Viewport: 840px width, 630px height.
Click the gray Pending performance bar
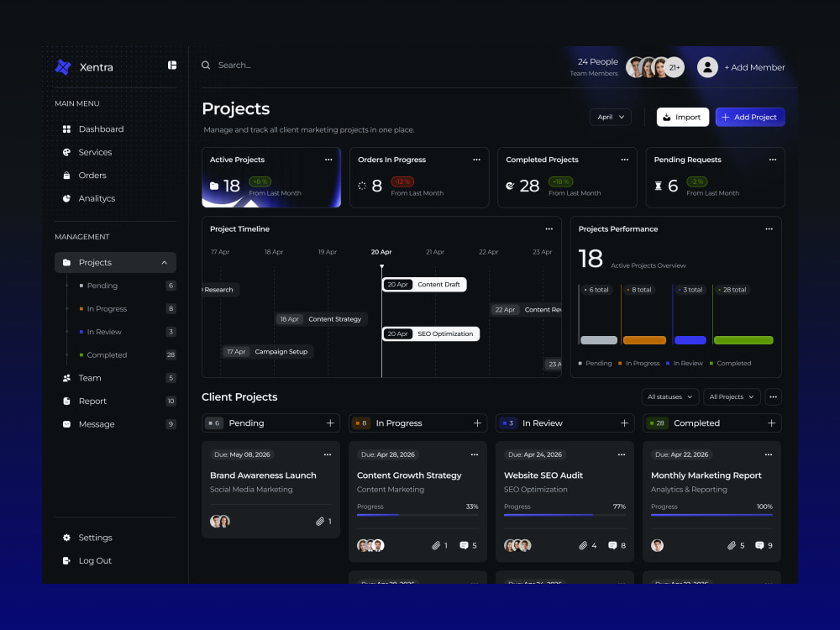599,340
